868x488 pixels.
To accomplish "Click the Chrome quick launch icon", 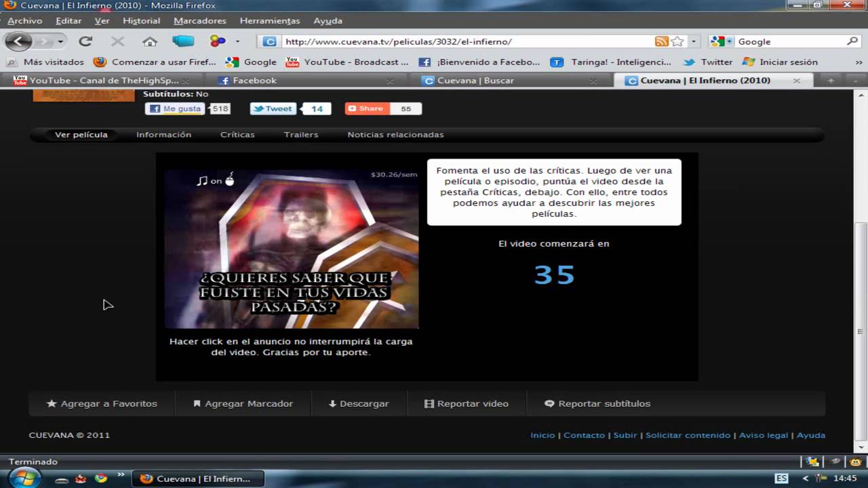I will [101, 478].
